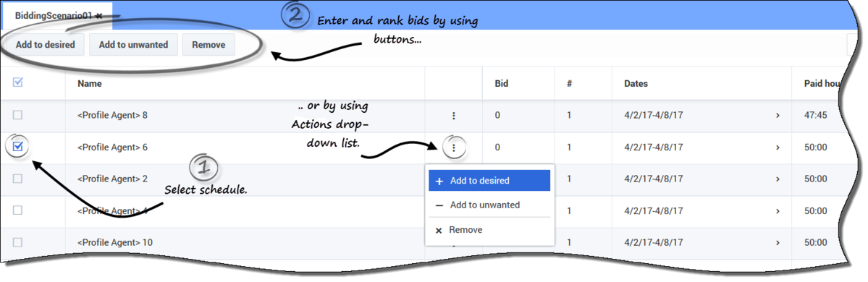Toggle the select-all checkbox in header
Viewport: 868px width, 282px height.
coord(17,83)
